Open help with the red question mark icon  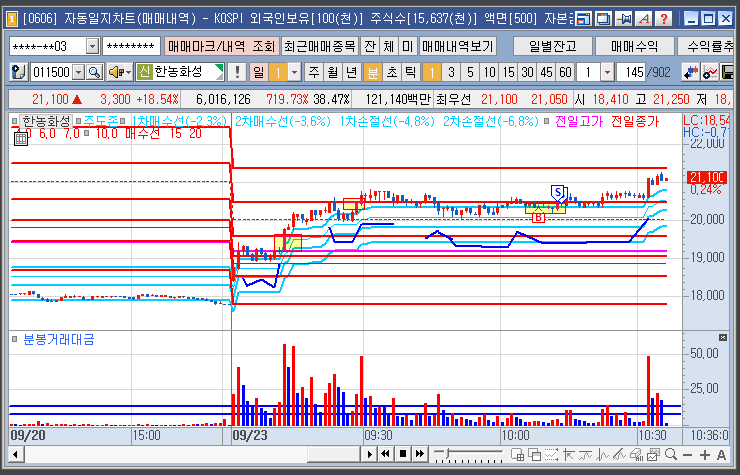tap(664, 19)
